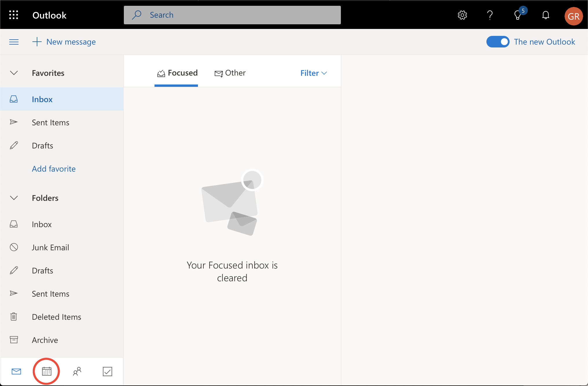Image resolution: width=588 pixels, height=386 pixels.
Task: Click the Search input field
Action: click(x=232, y=15)
